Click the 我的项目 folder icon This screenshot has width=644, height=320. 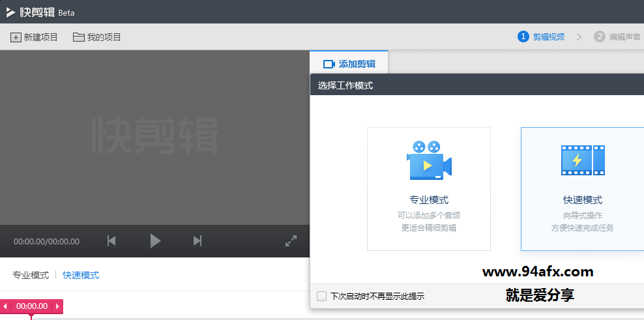tap(78, 37)
